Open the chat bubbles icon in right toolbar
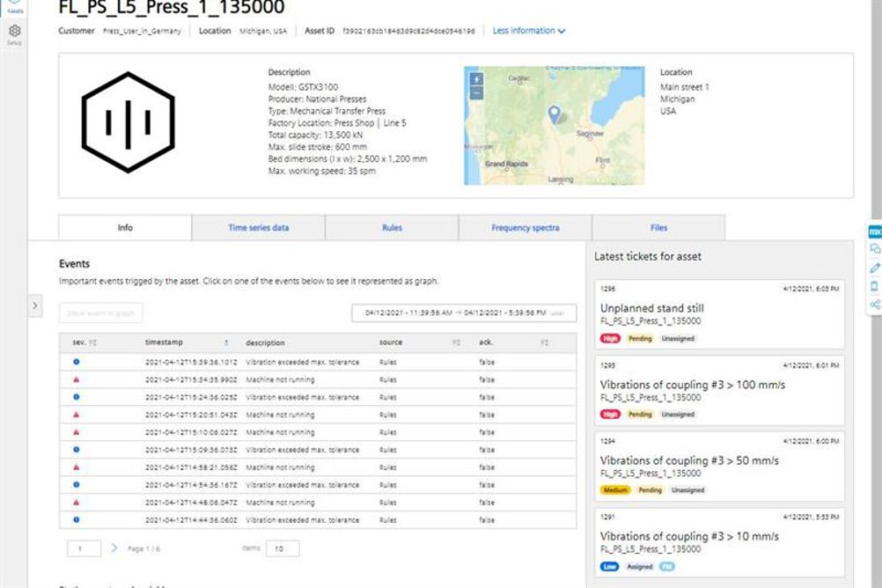Viewport: 882px width, 588px height. tap(875, 249)
